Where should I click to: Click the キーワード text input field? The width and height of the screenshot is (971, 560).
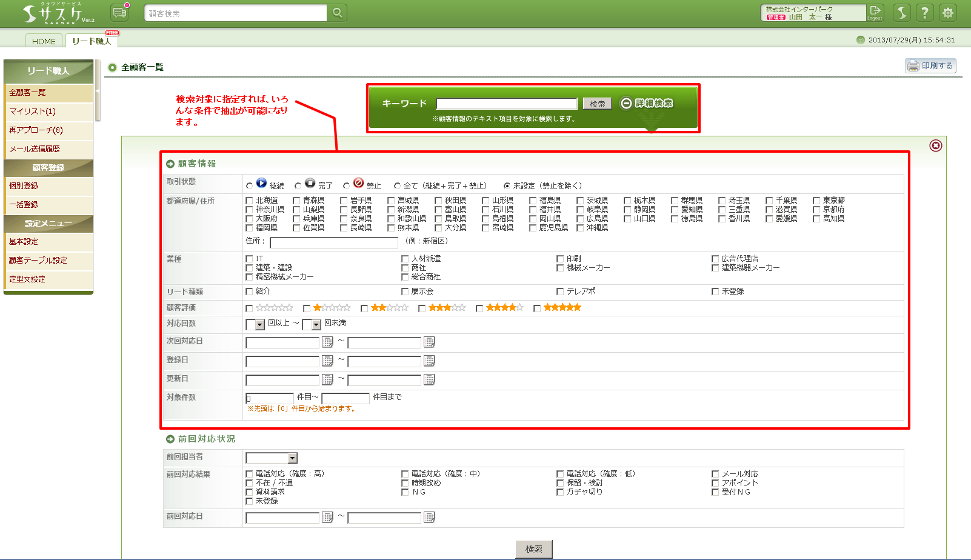tap(507, 104)
